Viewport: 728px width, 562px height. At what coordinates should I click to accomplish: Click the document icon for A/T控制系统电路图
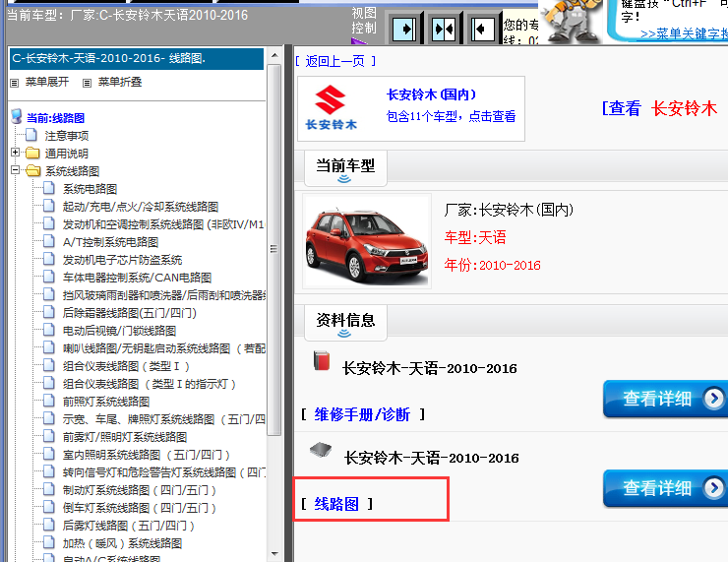[x=49, y=241]
